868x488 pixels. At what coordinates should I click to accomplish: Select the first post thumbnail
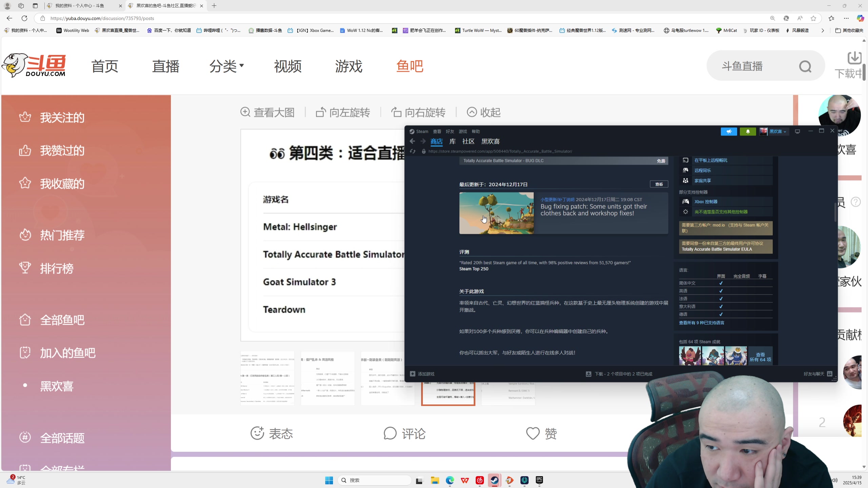click(x=268, y=378)
